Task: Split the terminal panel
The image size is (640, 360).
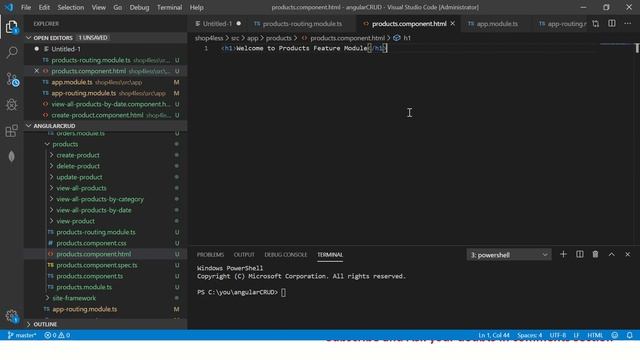Action: tap(580, 254)
